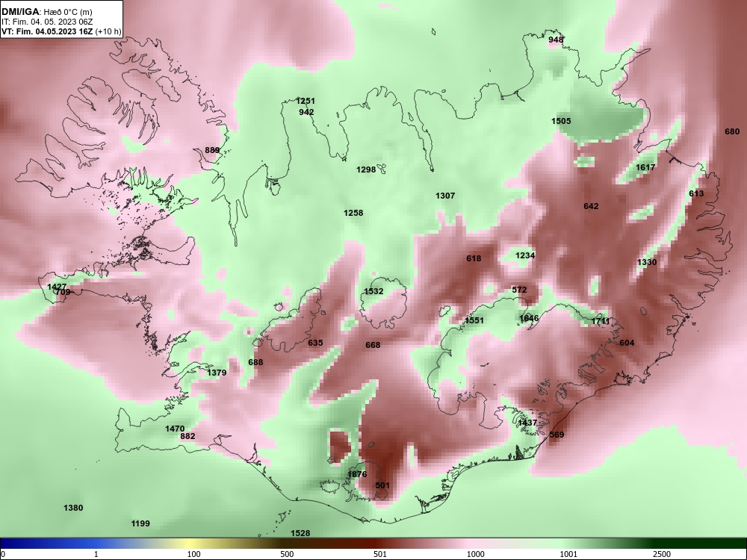Select the 569 value on the southeast coast
The image size is (747, 560).
[557, 435]
